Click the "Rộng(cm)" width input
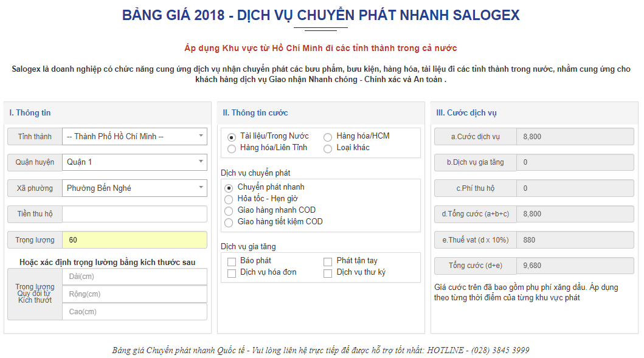This screenshot has height=358, width=644. (x=135, y=294)
